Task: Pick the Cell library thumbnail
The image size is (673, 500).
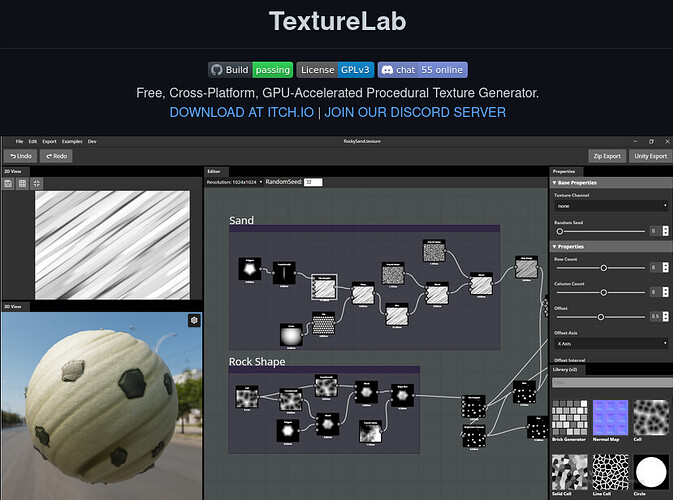Action: tap(651, 418)
